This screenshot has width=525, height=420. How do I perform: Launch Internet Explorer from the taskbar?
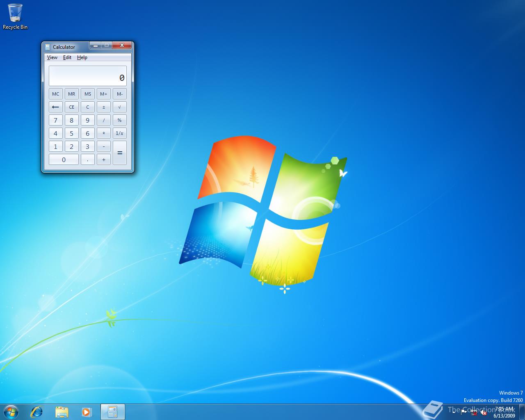tap(37, 412)
